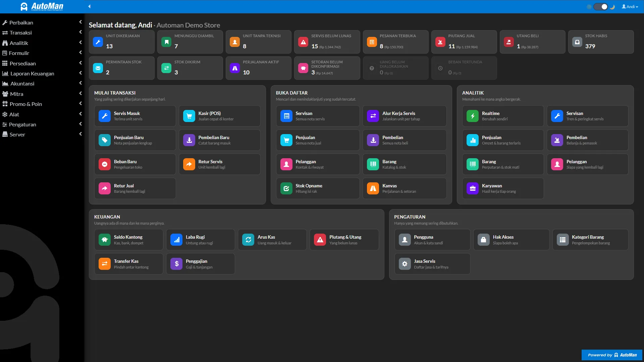Screen dimensions: 644x362
Task: Click the Jasa Servis gear icon
Action: tap(405, 264)
